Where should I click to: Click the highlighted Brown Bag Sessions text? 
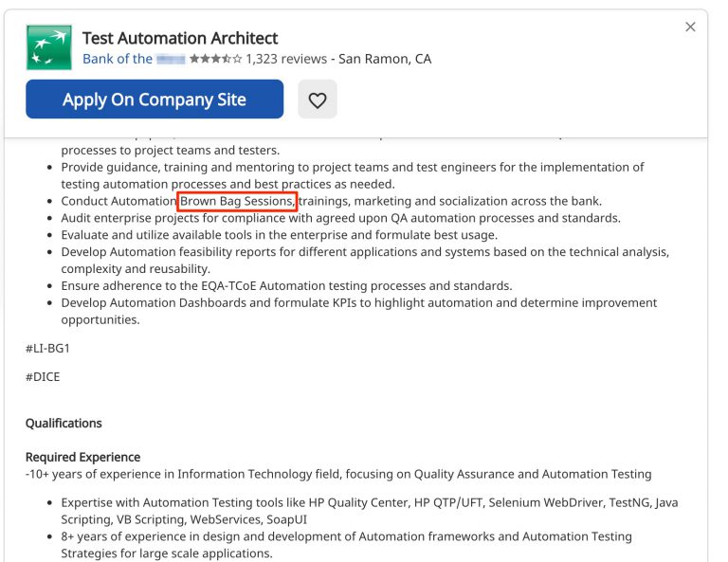[237, 201]
